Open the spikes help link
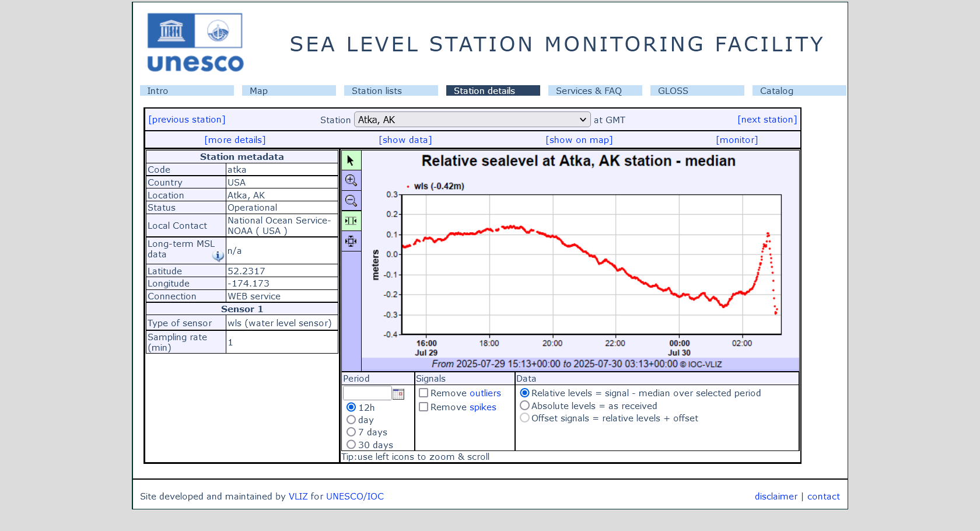This screenshot has width=980, height=531. 483,407
